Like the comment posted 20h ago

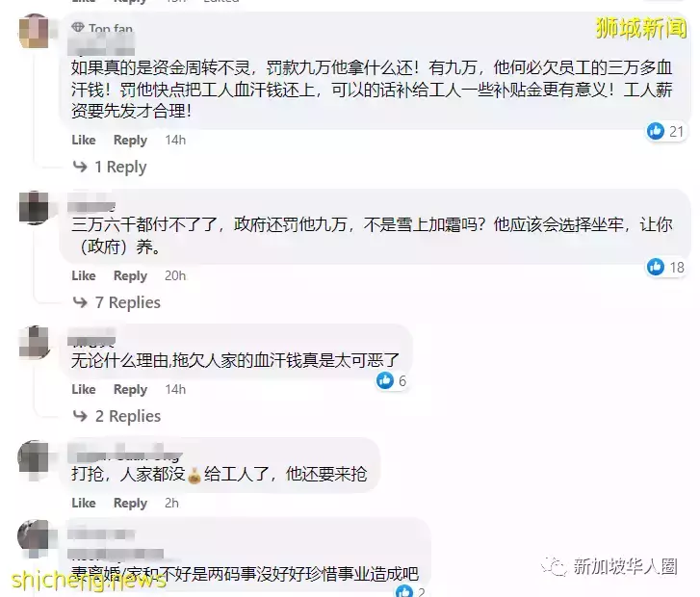[84, 275]
